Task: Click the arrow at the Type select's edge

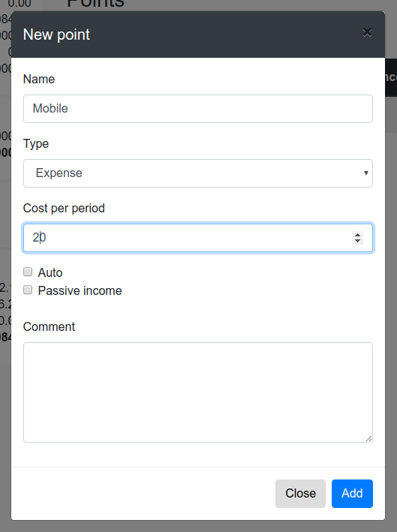Action: pyautogui.click(x=365, y=173)
